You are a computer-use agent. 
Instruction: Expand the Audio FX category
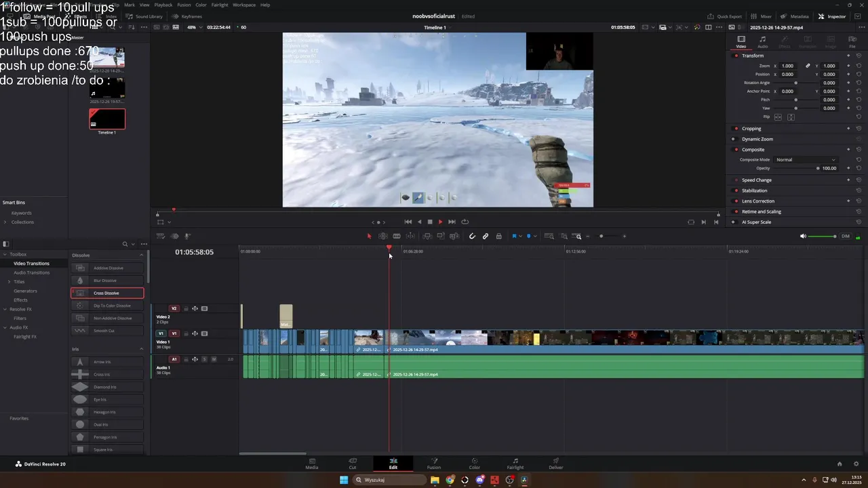[5, 327]
